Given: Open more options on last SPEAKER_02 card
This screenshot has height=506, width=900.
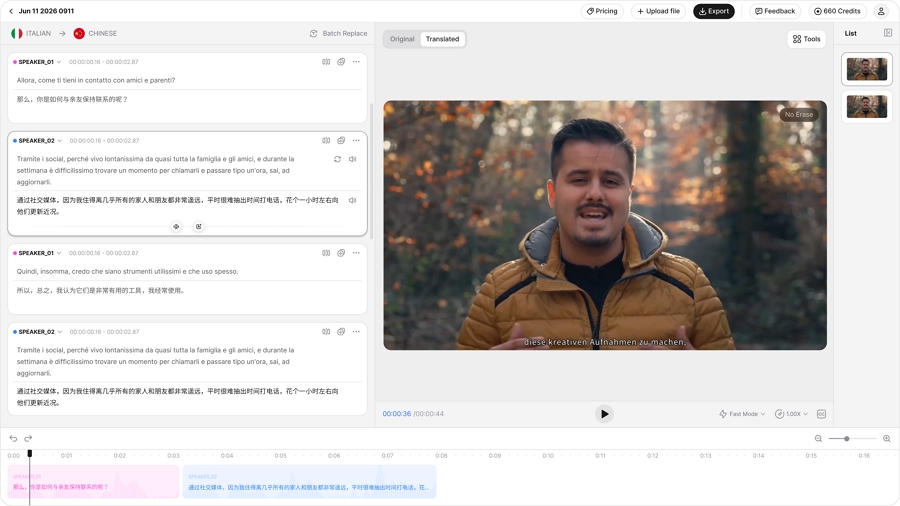Looking at the screenshot, I should coord(356,331).
